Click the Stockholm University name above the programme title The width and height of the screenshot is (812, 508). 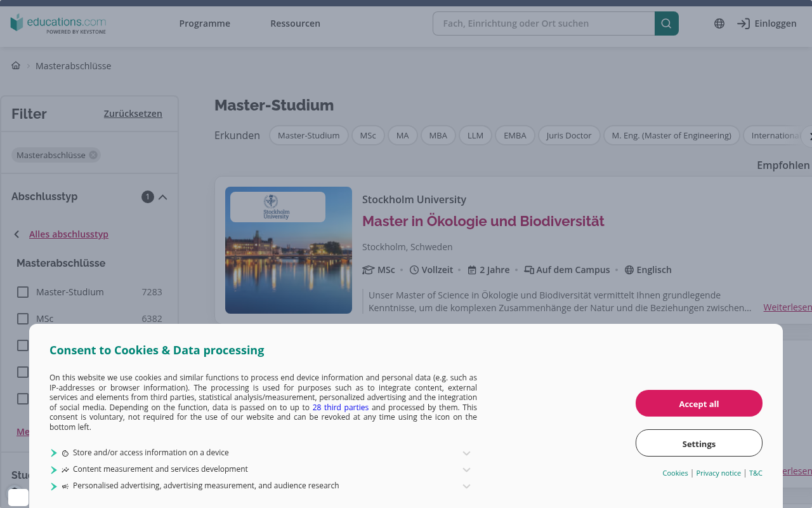[414, 199]
